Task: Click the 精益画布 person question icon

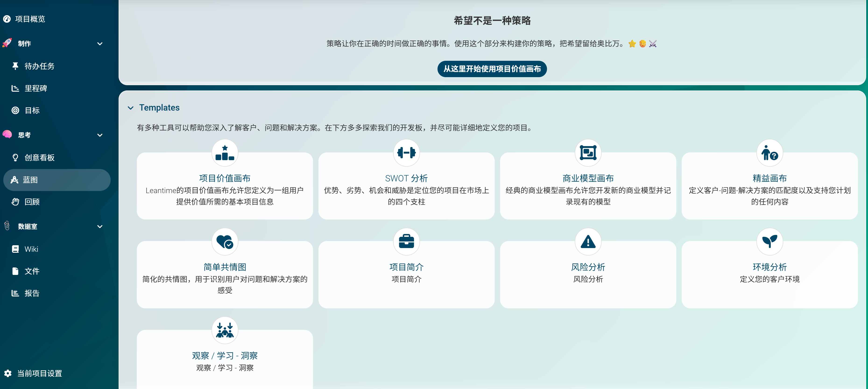Action: point(770,153)
